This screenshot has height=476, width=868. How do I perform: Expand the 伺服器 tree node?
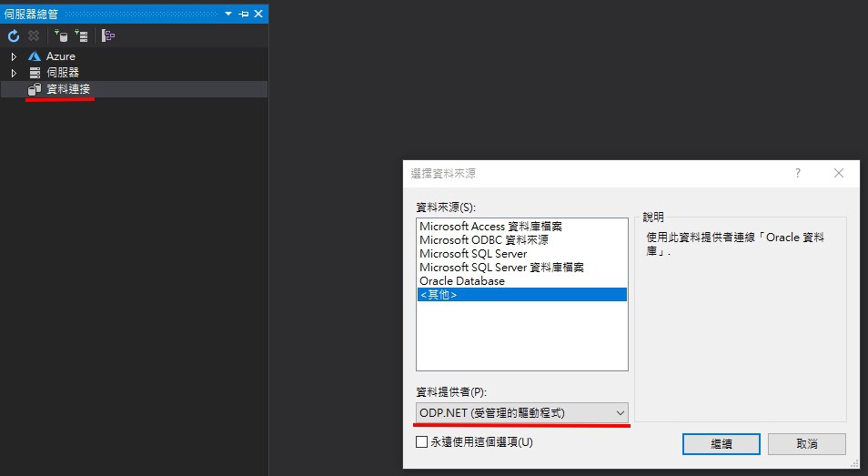(14, 73)
